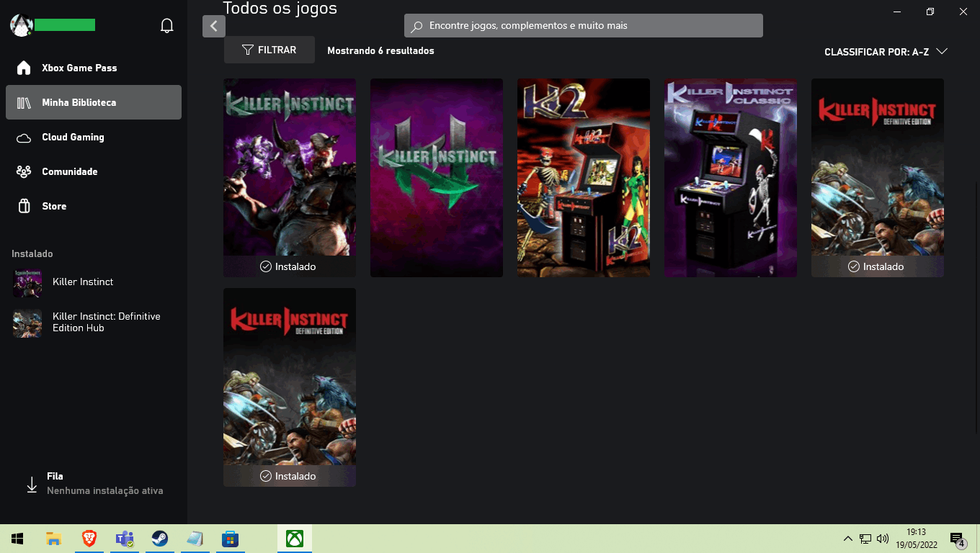980x553 pixels.
Task: Click the Comunidade people icon
Action: point(24,171)
